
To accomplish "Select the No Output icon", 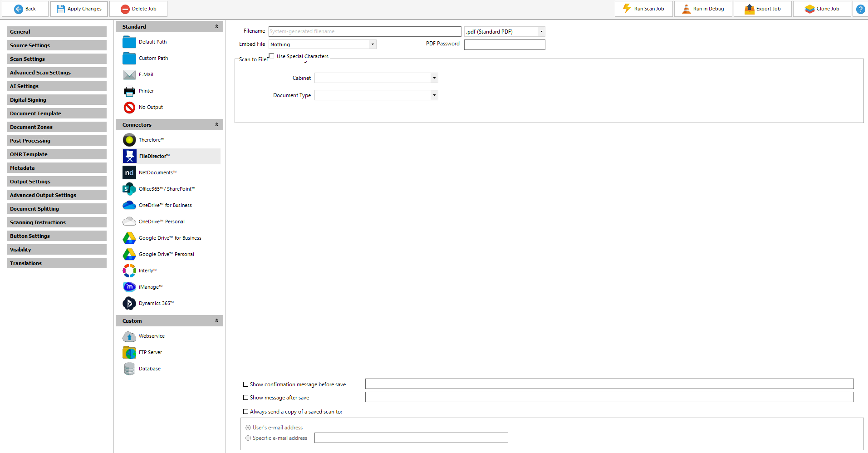I will pyautogui.click(x=129, y=107).
